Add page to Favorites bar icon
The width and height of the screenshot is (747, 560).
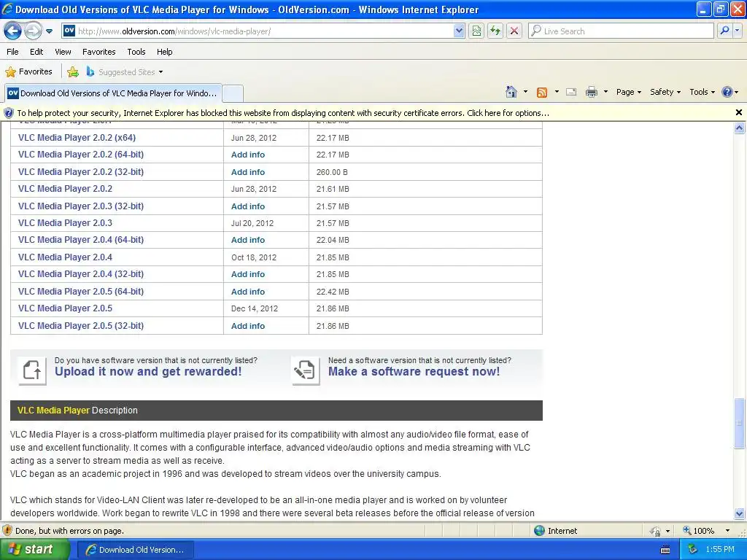[73, 72]
